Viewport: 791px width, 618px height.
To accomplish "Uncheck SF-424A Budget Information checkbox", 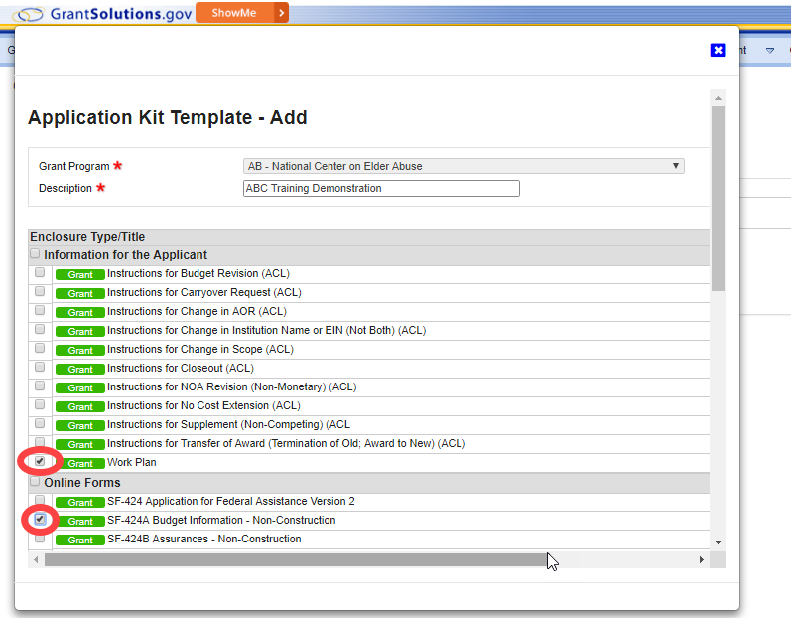I will (x=40, y=520).
